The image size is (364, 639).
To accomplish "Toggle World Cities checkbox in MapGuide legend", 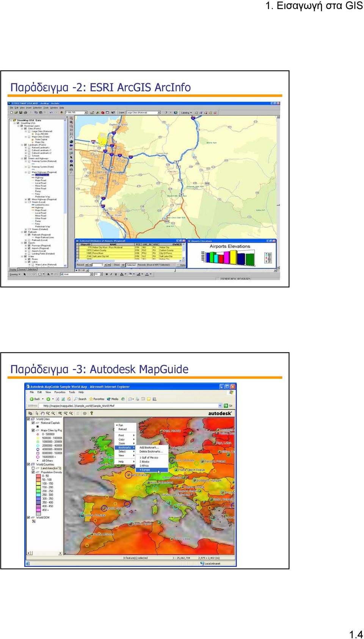I will tap(28, 419).
